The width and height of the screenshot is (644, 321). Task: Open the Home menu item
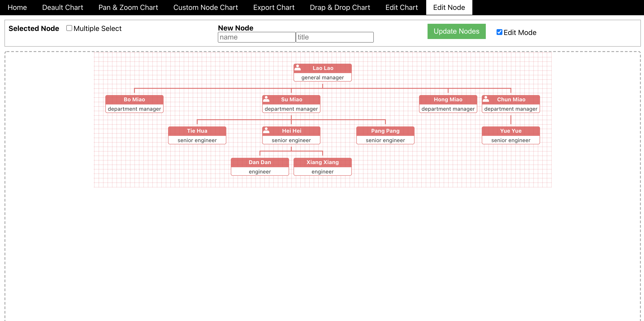[x=17, y=7]
